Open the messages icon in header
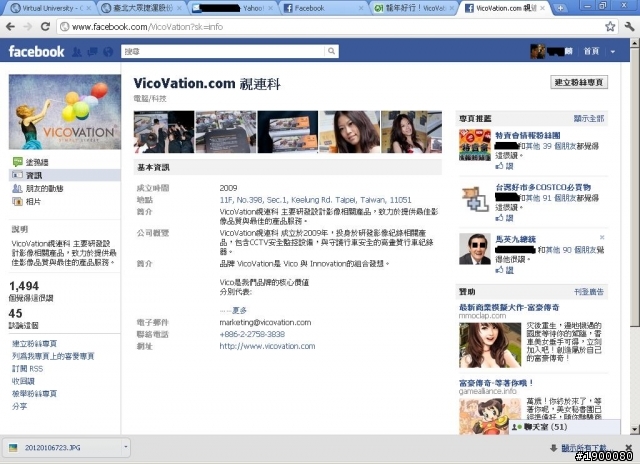Image resolution: width=640 pixels, height=464 pixels. [x=93, y=51]
